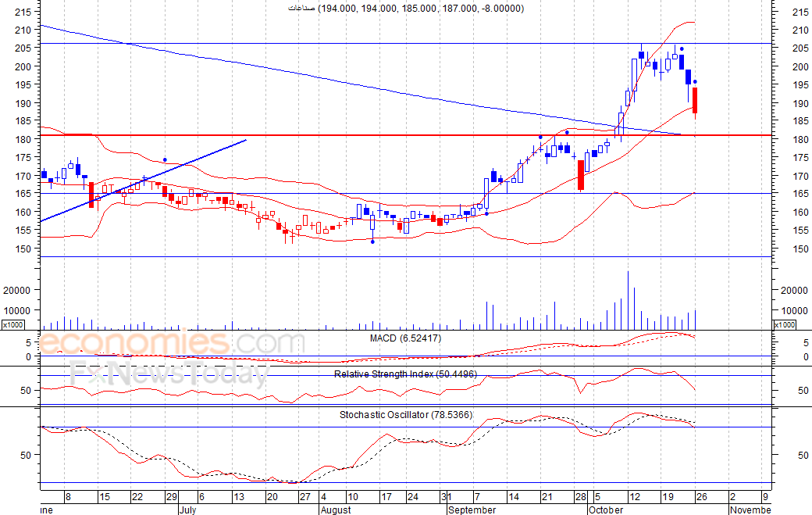
Task: Click the left x1000 volume scale box
Action: click(x=13, y=324)
